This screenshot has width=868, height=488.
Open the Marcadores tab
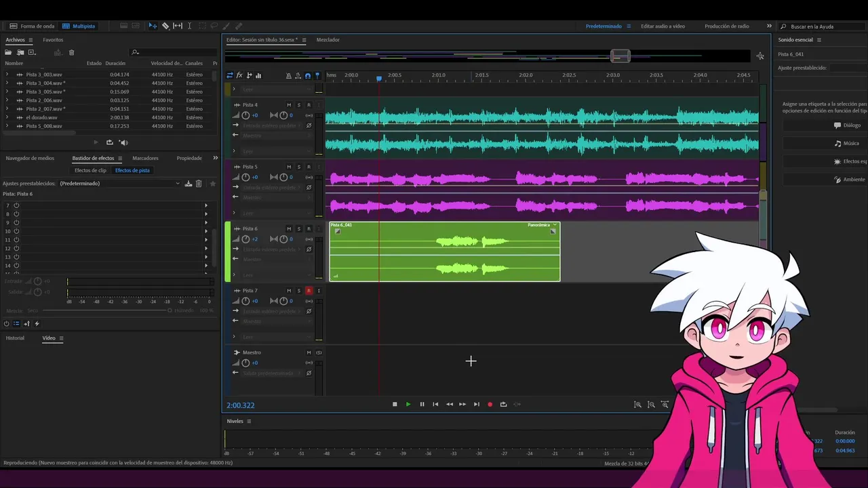(x=145, y=158)
